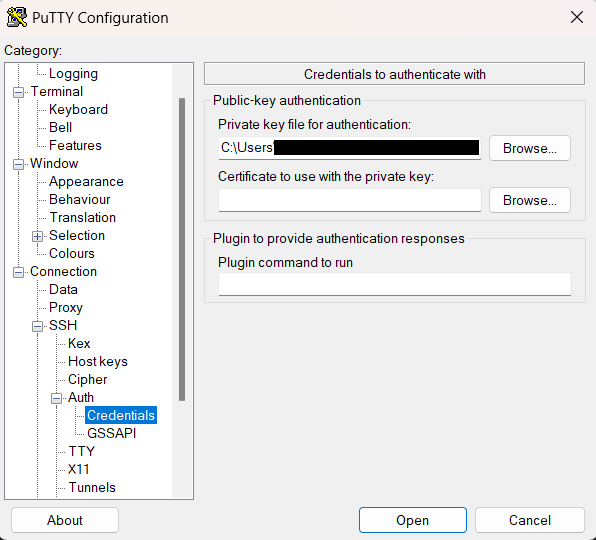
Task: Click the About button
Action: tap(65, 520)
